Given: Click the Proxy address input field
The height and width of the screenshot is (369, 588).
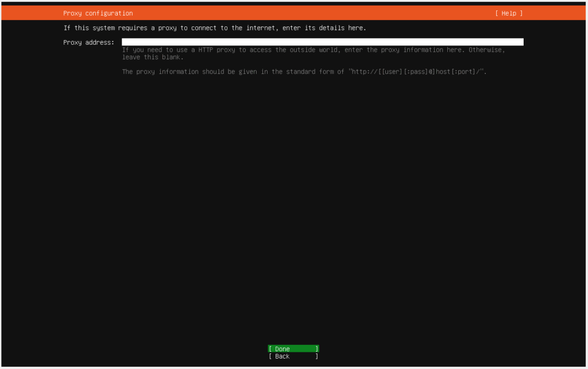Looking at the screenshot, I should click(x=322, y=42).
